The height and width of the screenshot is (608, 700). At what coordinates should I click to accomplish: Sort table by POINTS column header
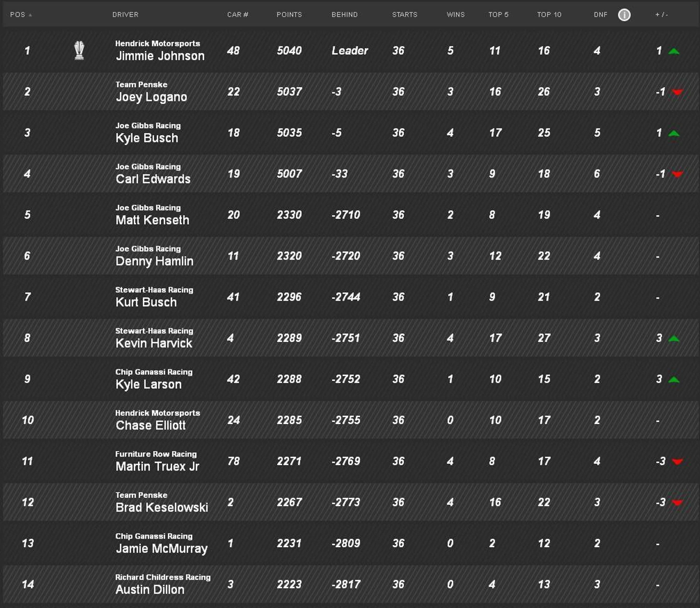point(289,15)
